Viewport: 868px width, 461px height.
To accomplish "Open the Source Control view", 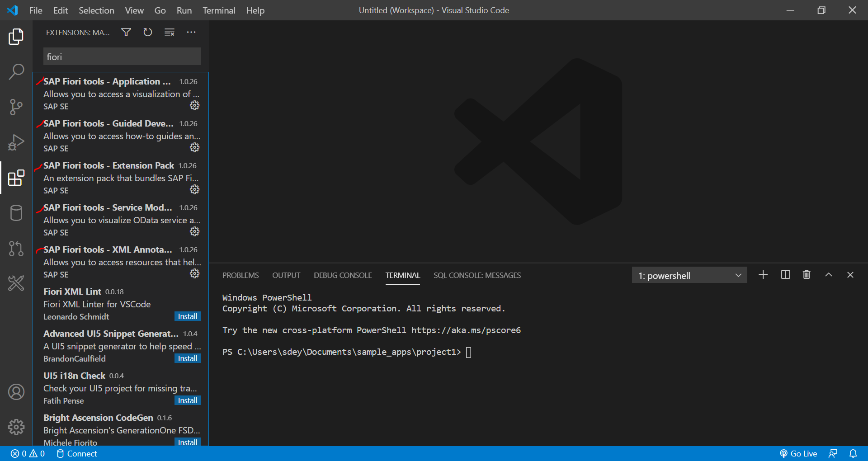I will [x=16, y=107].
